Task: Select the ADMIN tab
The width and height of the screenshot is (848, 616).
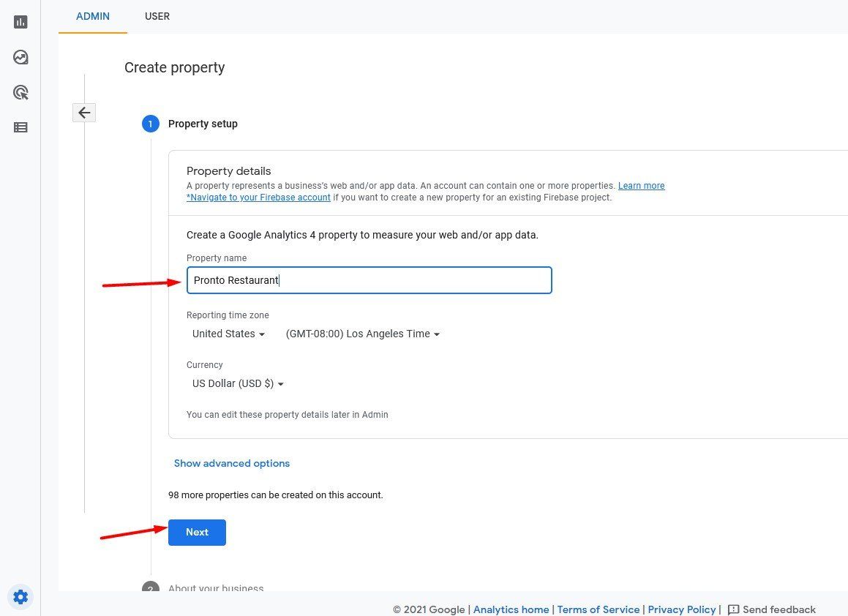Action: pos(93,16)
